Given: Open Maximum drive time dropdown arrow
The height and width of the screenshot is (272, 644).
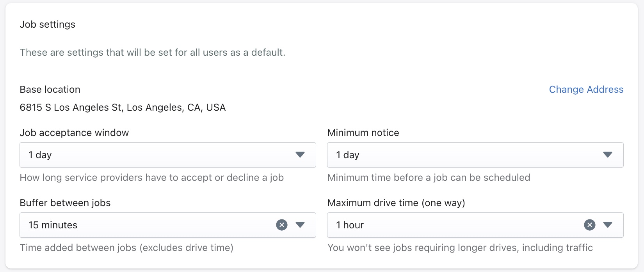Looking at the screenshot, I should (x=608, y=225).
